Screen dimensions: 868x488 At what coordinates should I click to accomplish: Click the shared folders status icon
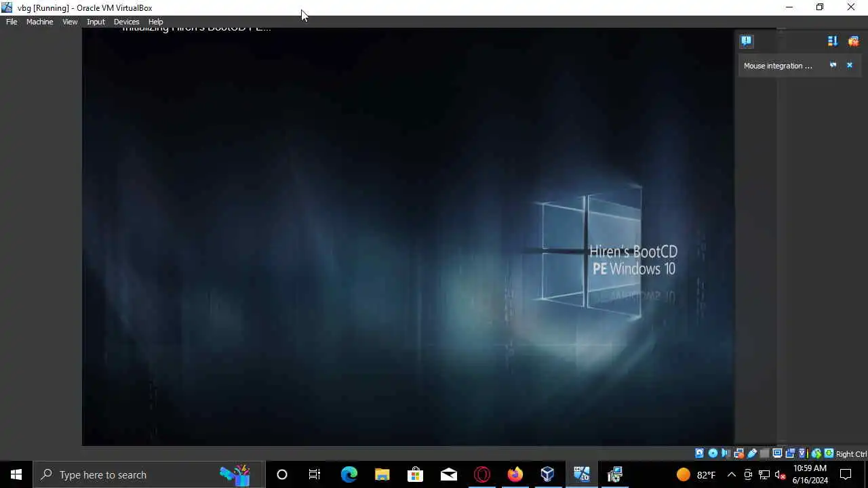(765, 453)
